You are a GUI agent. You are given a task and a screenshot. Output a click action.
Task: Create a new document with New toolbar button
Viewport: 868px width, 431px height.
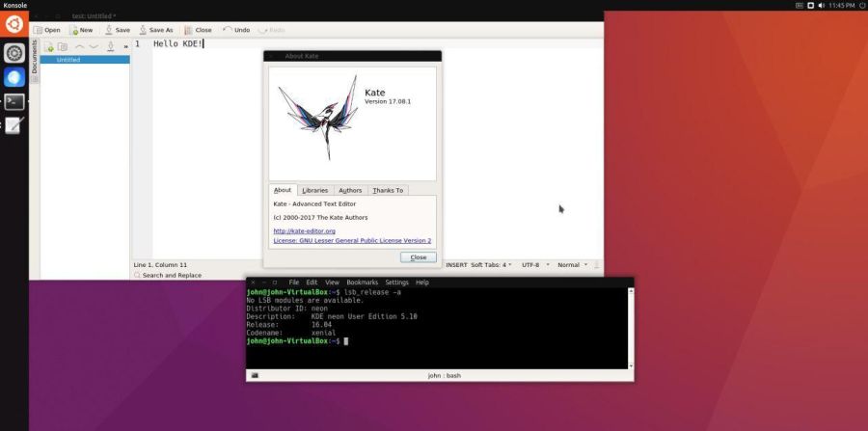coord(81,30)
